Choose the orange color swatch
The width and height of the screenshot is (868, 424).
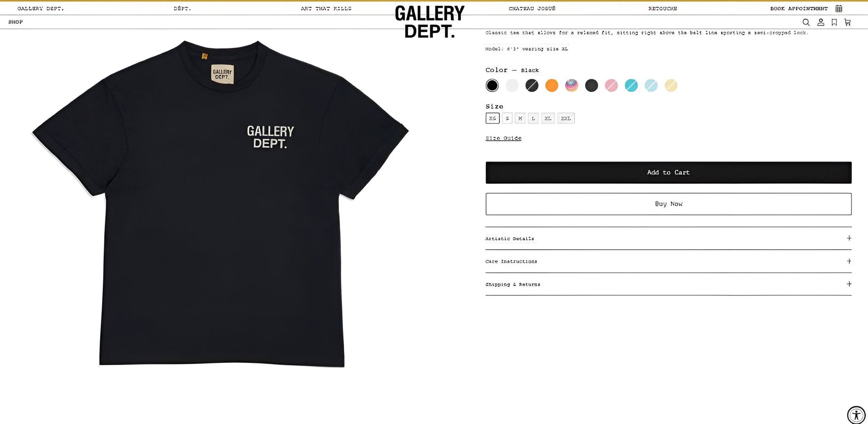point(551,86)
